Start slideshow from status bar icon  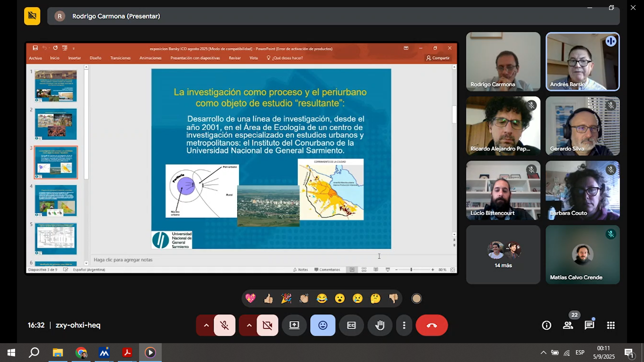[388, 270]
